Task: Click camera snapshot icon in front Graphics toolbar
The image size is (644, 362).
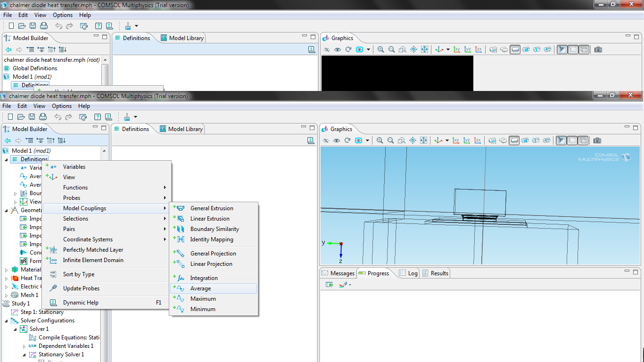Action: [597, 140]
